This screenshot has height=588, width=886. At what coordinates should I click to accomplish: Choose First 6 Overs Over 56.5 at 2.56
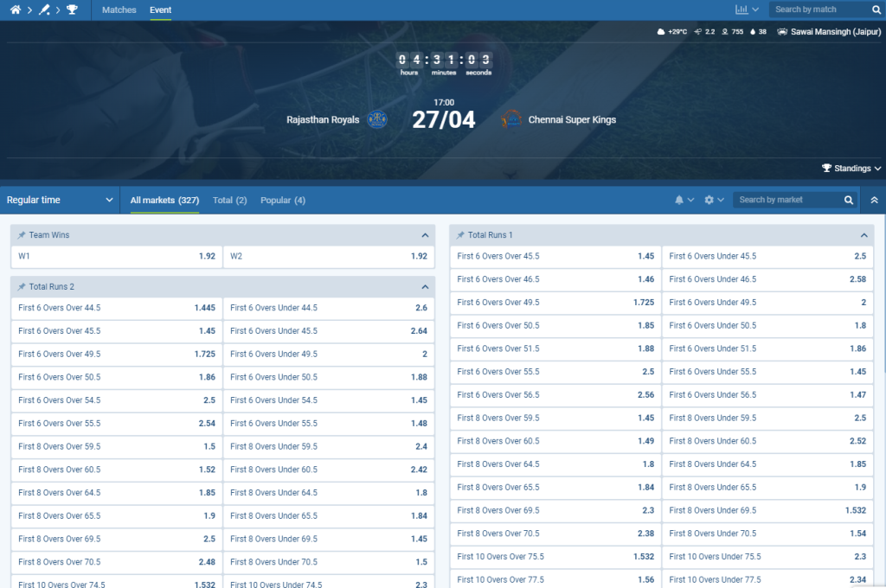pos(555,395)
